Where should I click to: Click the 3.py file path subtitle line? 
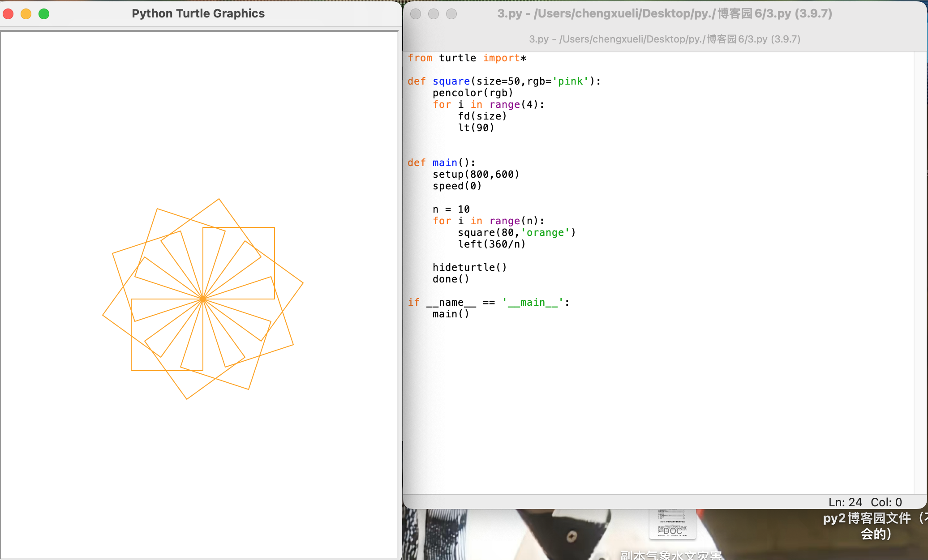664,39
